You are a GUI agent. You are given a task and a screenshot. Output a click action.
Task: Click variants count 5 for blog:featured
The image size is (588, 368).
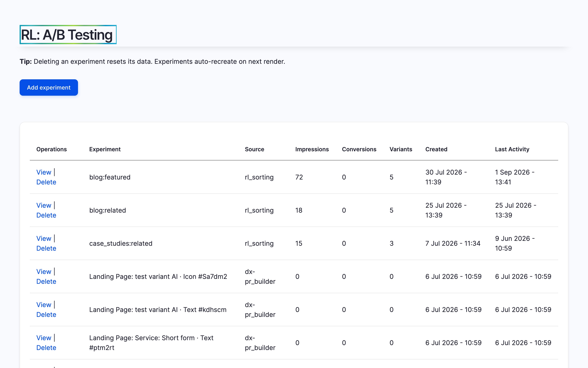[391, 177]
